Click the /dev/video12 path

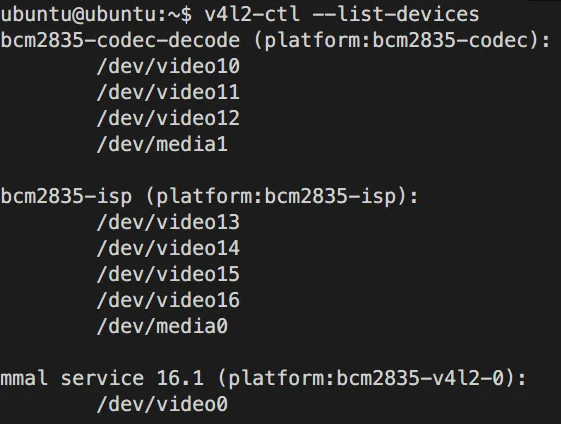pyautogui.click(x=168, y=118)
